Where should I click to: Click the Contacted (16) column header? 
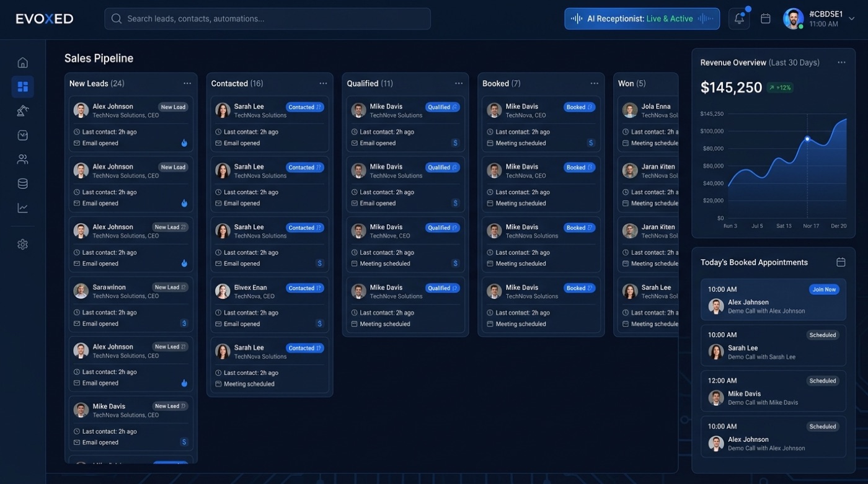pyautogui.click(x=237, y=84)
